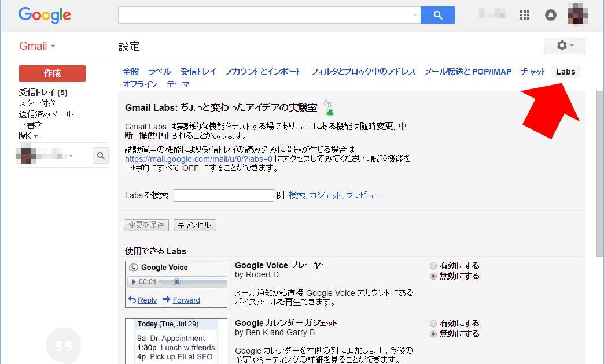Open the notifications bell

pyautogui.click(x=550, y=15)
